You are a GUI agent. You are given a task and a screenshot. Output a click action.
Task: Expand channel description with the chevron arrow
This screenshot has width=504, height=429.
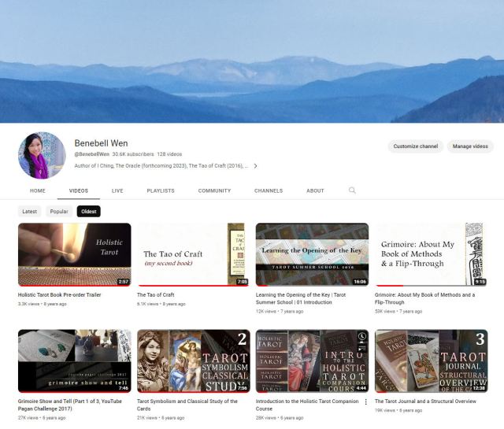click(255, 166)
